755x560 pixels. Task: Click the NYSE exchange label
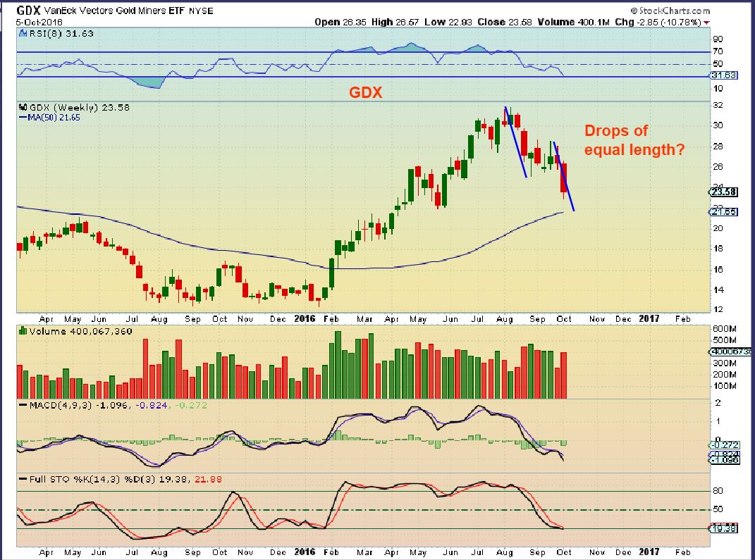(201, 11)
